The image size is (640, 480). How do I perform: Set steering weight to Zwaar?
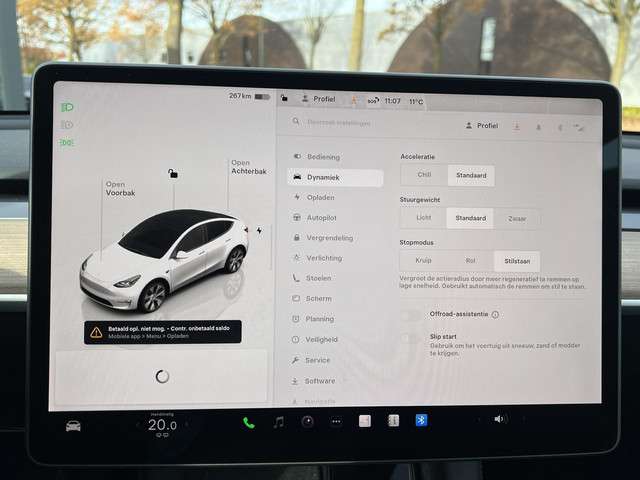517,218
